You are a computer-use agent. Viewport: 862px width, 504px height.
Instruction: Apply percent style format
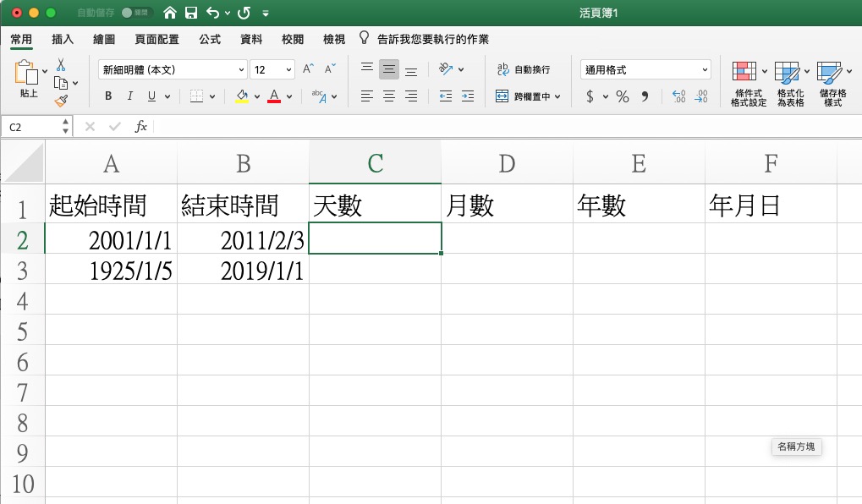pos(623,96)
